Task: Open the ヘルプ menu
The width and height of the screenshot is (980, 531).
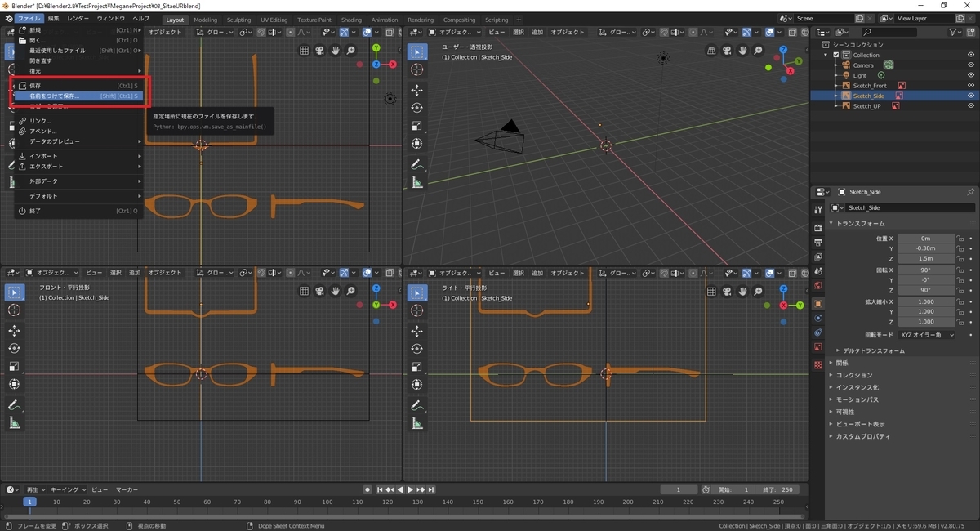Action: coord(140,18)
